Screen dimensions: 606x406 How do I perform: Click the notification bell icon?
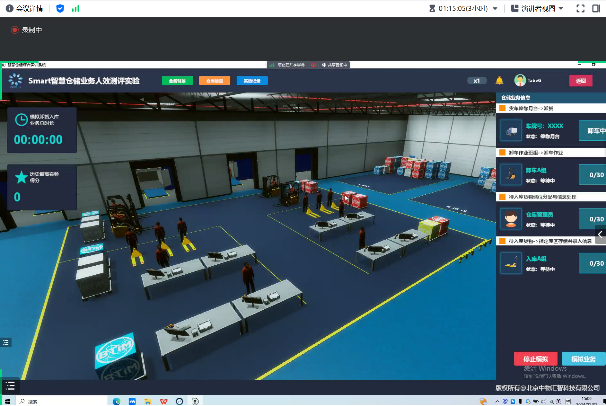499,80
